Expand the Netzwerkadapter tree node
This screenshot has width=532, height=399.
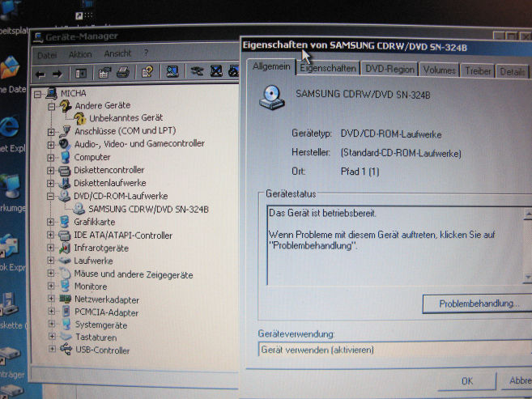point(52,299)
